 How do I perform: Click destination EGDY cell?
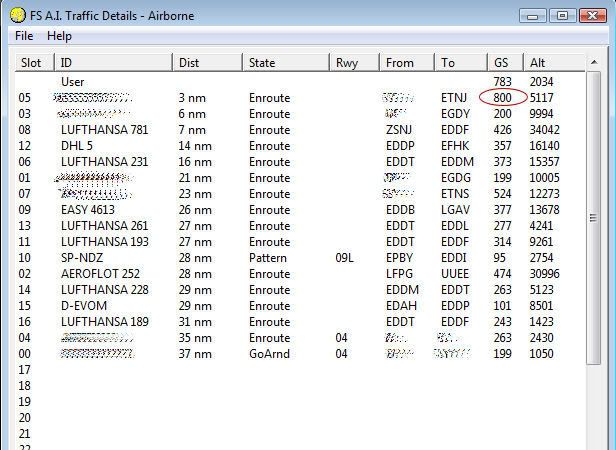point(455,114)
